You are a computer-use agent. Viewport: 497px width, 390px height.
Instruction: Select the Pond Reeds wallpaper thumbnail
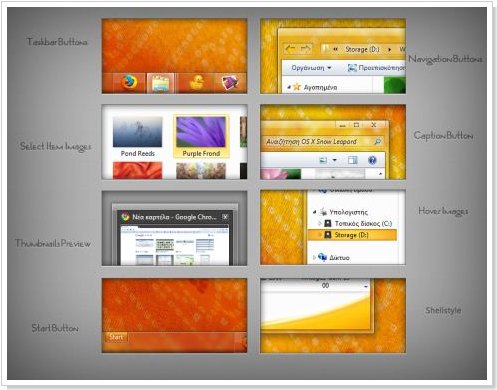pyautogui.click(x=137, y=132)
